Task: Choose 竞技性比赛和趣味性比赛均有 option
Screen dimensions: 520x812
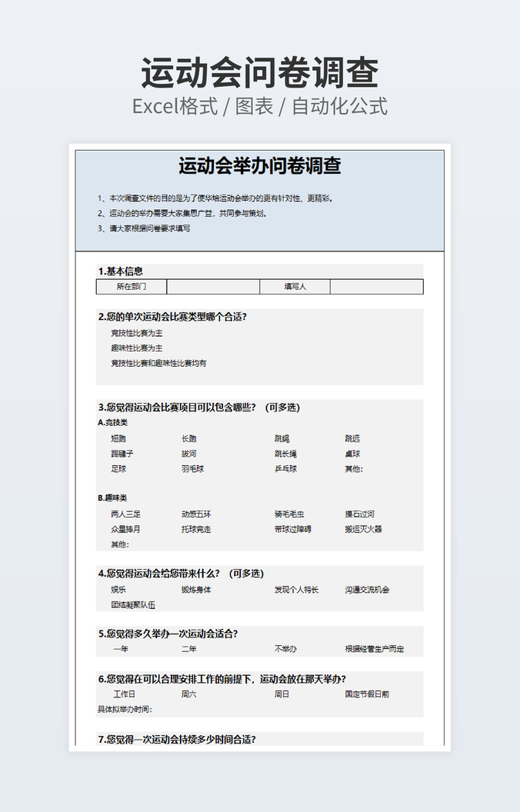Action: click(x=158, y=363)
